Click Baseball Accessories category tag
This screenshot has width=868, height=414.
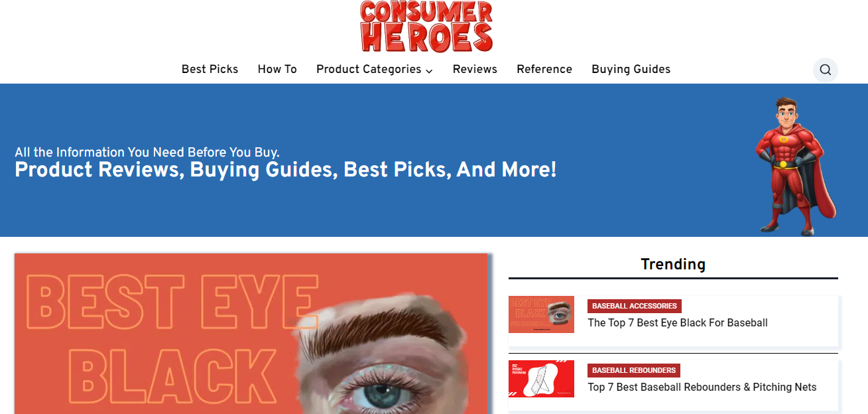coord(635,306)
